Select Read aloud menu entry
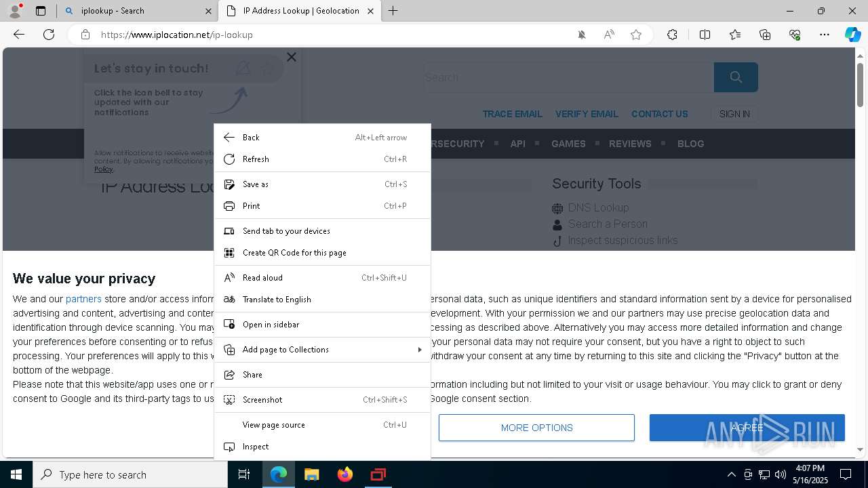Screen dimensions: 868x488 click(322, 278)
